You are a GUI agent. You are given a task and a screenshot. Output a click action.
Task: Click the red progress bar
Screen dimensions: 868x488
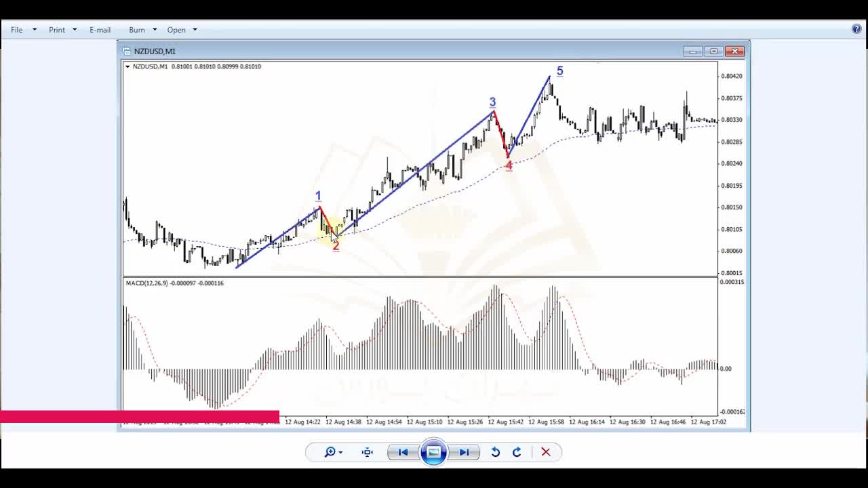(140, 416)
